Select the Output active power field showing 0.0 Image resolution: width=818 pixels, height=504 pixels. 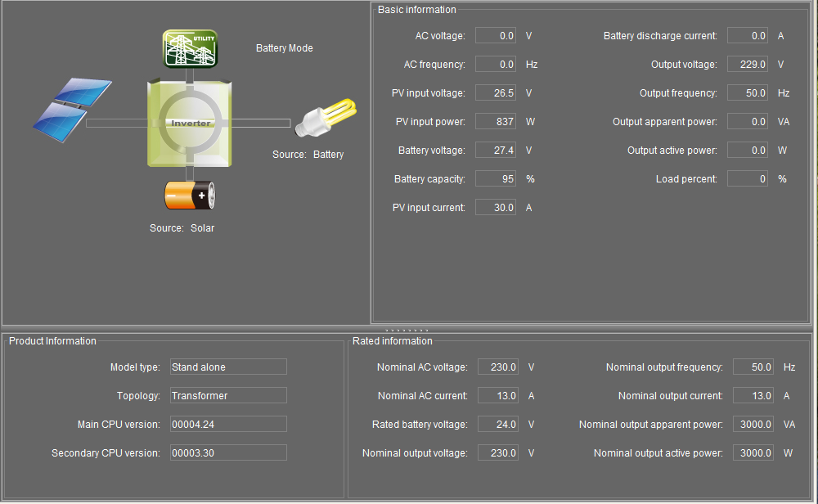(748, 151)
